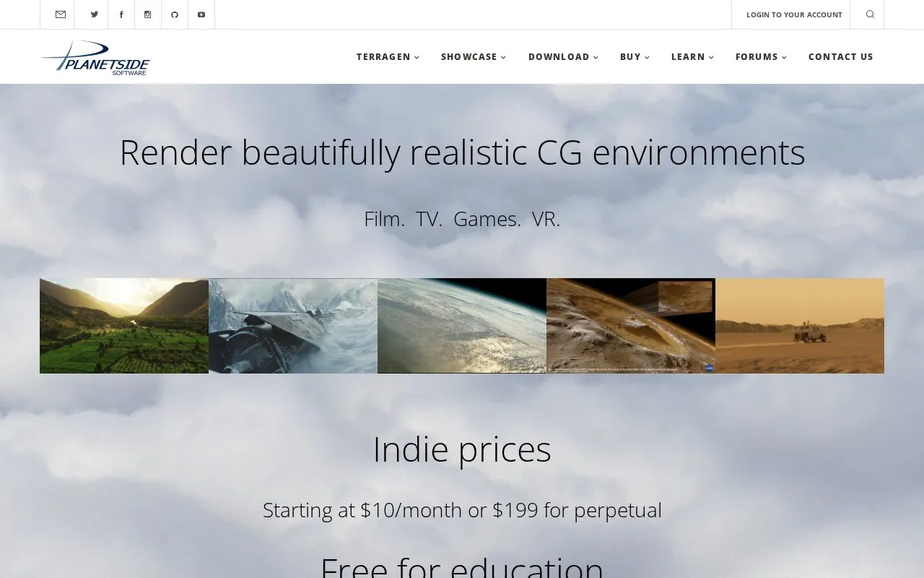Open the Facebook icon link
The image size is (924, 578).
121,14
